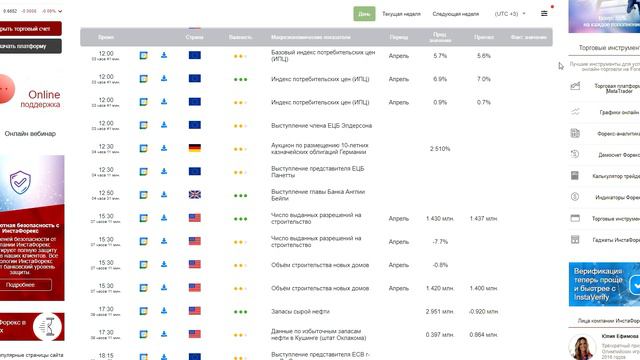Open the UTC +3 timezone dropdown

pyautogui.click(x=510, y=14)
